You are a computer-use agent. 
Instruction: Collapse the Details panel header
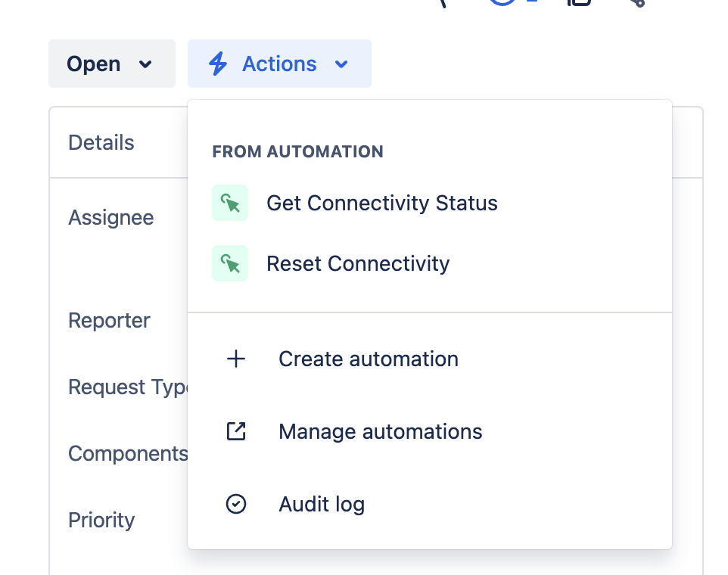pos(101,142)
